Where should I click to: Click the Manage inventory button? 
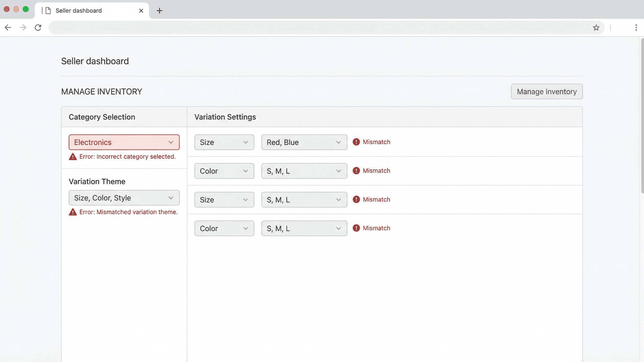547,92
